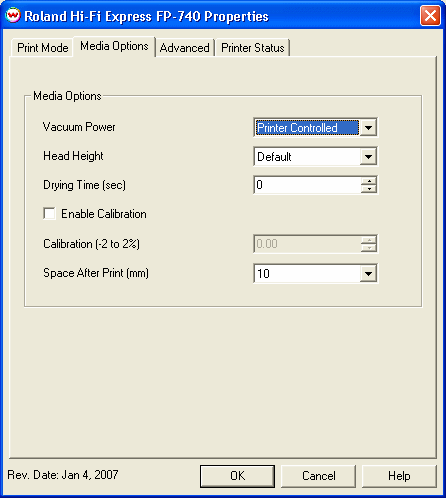The width and height of the screenshot is (446, 498).
Task: Switch to the Print Mode tab
Action: 42,48
